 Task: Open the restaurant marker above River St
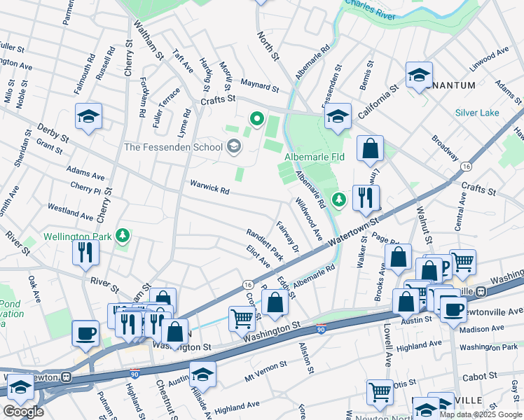pyautogui.click(x=85, y=253)
